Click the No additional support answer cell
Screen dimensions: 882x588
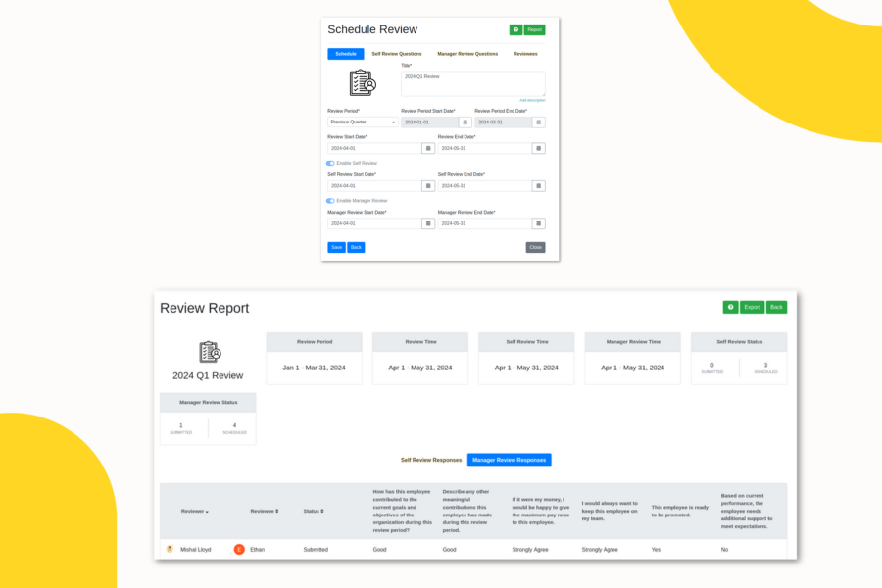724,550
